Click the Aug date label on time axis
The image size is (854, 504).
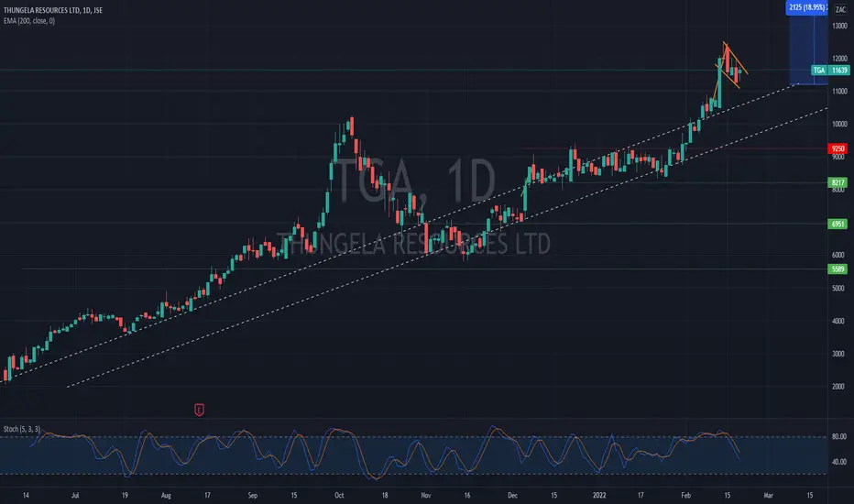pos(166,495)
